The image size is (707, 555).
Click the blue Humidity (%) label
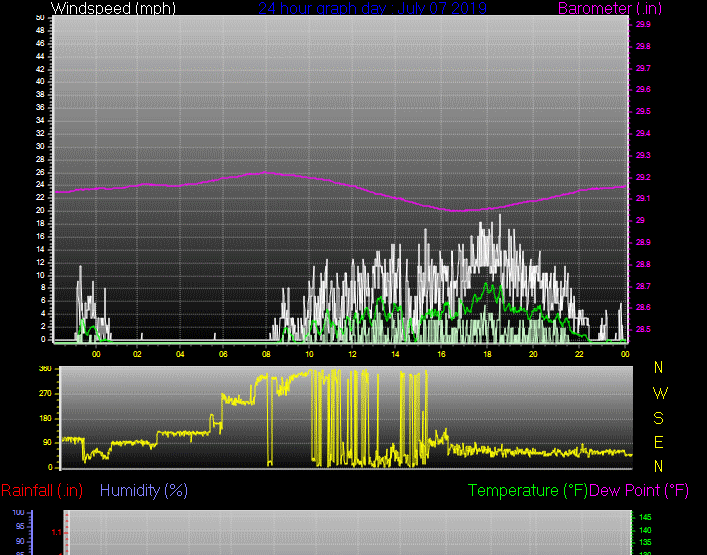coord(144,491)
